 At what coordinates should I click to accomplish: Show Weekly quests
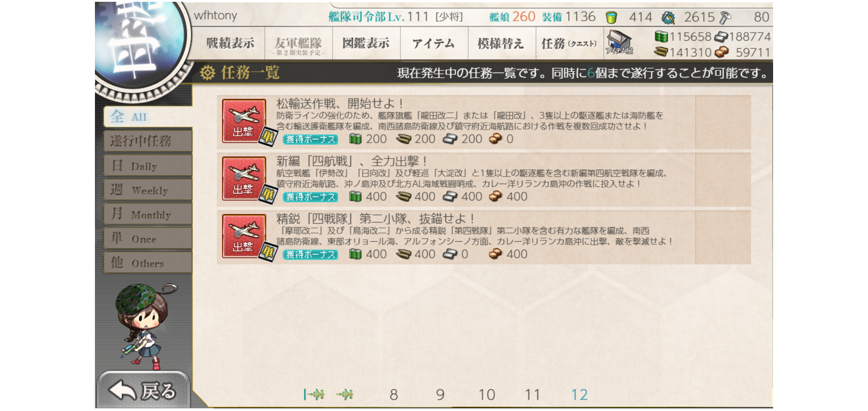[148, 190]
